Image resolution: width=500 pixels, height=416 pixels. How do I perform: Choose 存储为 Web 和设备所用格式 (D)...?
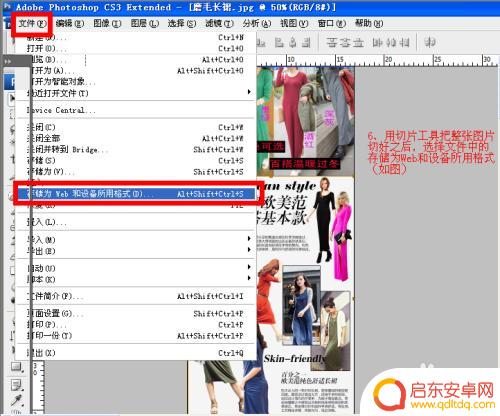click(136, 194)
